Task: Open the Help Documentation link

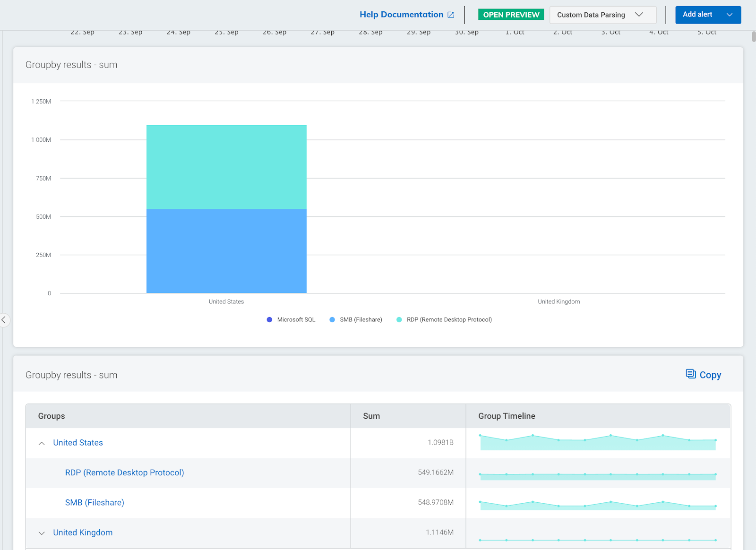Action: [401, 15]
